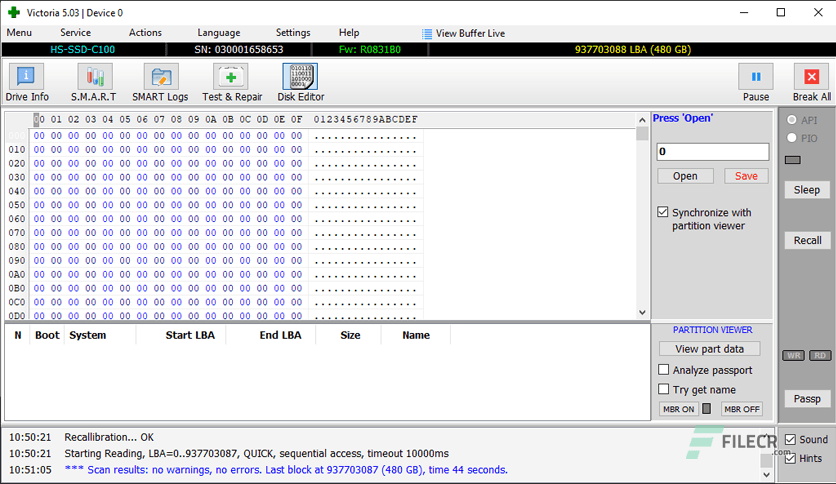This screenshot has height=484, width=836.
Task: Click the Recallibration... OK log line
Action: click(109, 437)
